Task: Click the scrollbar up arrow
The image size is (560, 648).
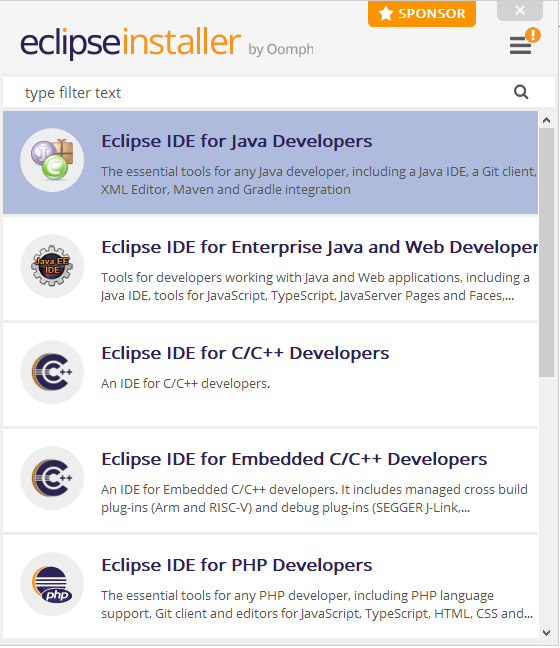Action: click(546, 120)
